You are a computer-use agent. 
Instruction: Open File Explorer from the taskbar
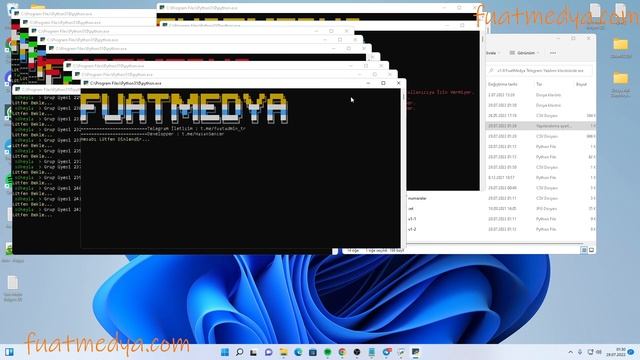pyautogui.click(x=283, y=352)
